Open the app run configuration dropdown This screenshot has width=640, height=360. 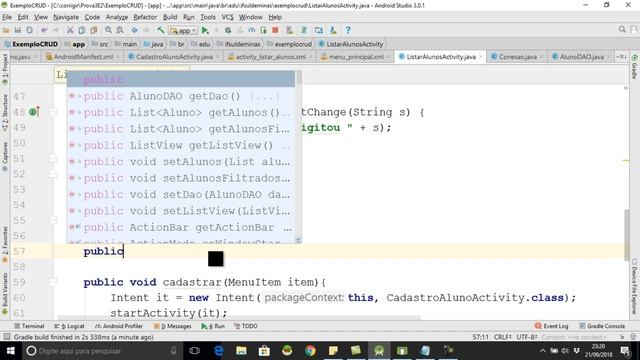[x=183, y=30]
